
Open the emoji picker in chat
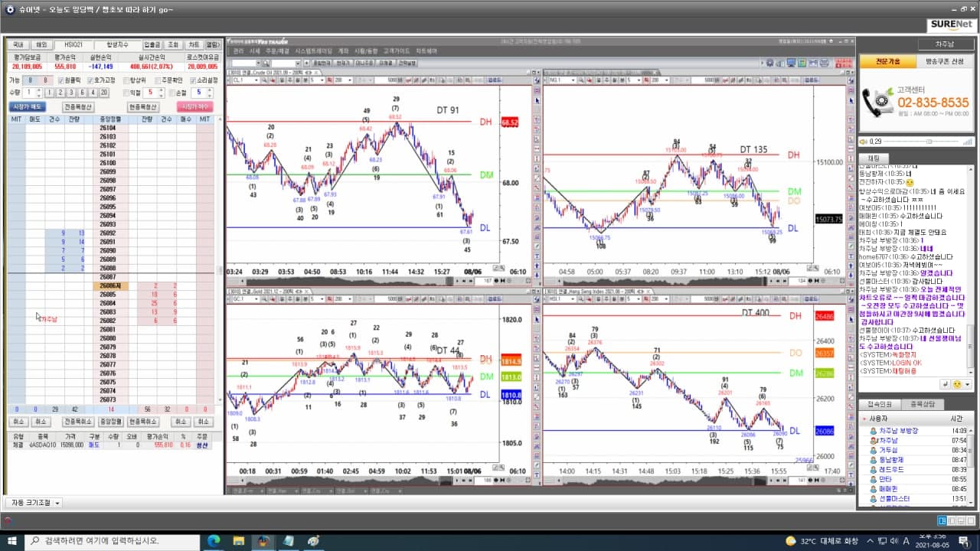pyautogui.click(x=957, y=383)
